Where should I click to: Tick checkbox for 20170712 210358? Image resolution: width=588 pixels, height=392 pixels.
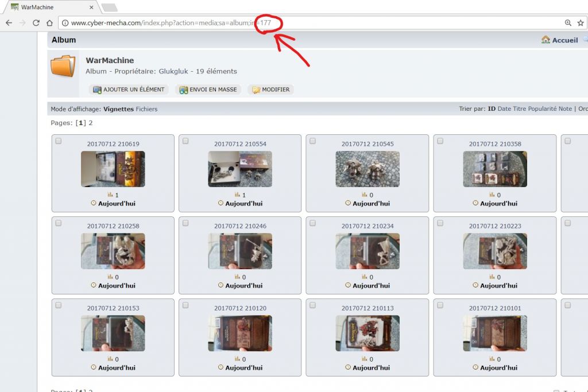pos(440,141)
